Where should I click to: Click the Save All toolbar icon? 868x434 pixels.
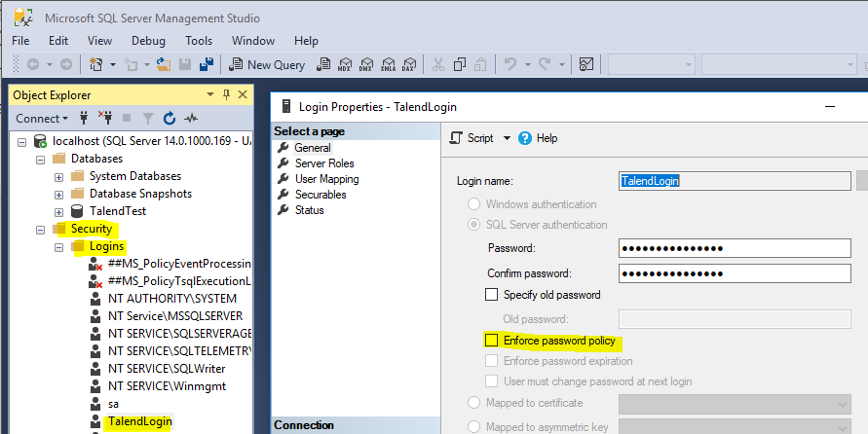(207, 64)
